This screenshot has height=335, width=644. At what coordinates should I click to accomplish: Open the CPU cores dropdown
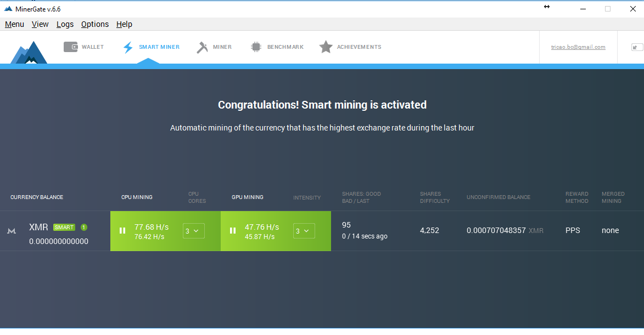point(193,231)
